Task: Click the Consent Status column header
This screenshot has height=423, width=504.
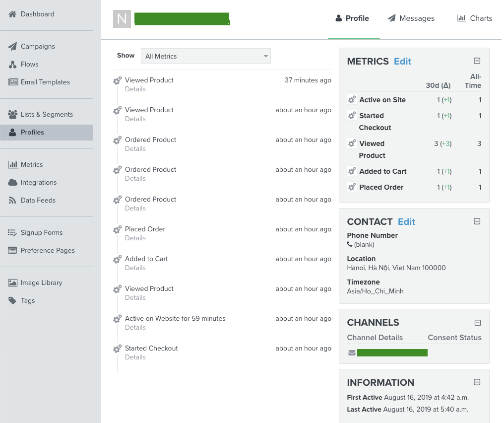Action: tap(454, 338)
